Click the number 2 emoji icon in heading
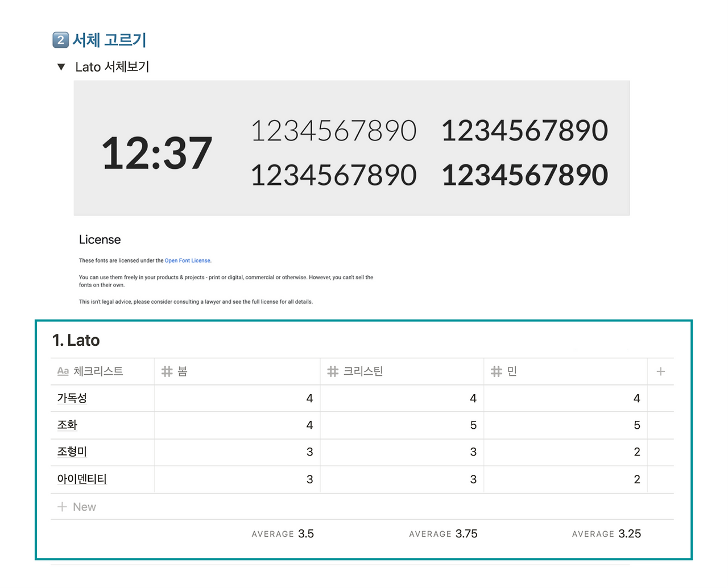The height and width of the screenshot is (588, 728). click(x=60, y=40)
